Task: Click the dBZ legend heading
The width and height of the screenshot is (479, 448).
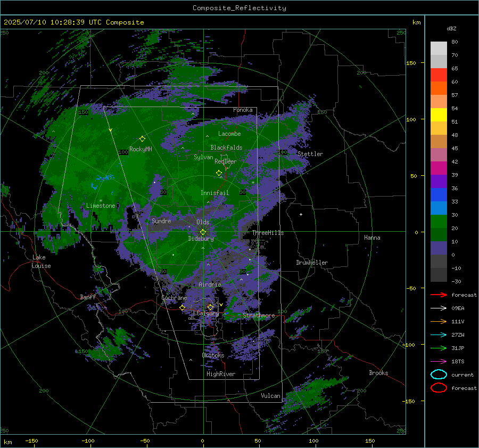Action: [451, 28]
